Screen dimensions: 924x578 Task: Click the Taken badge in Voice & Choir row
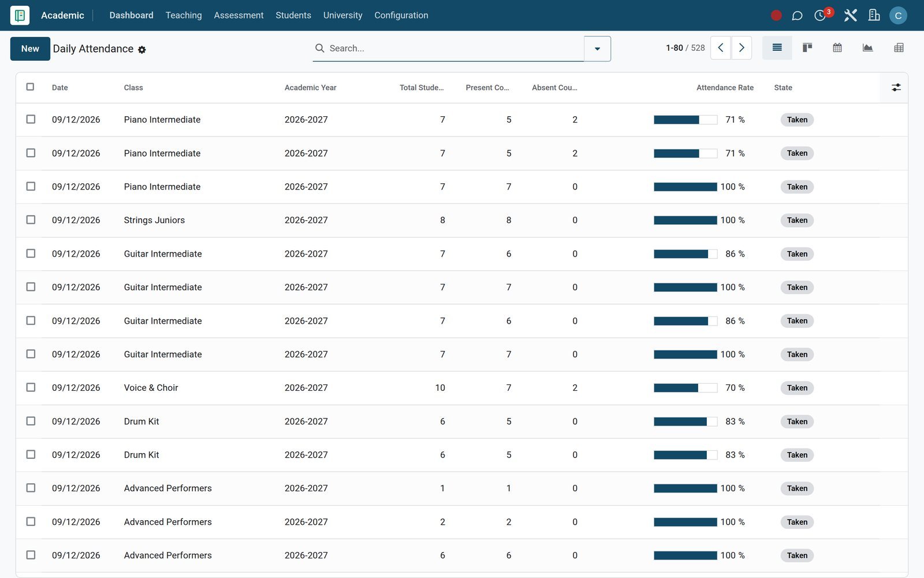(x=797, y=388)
